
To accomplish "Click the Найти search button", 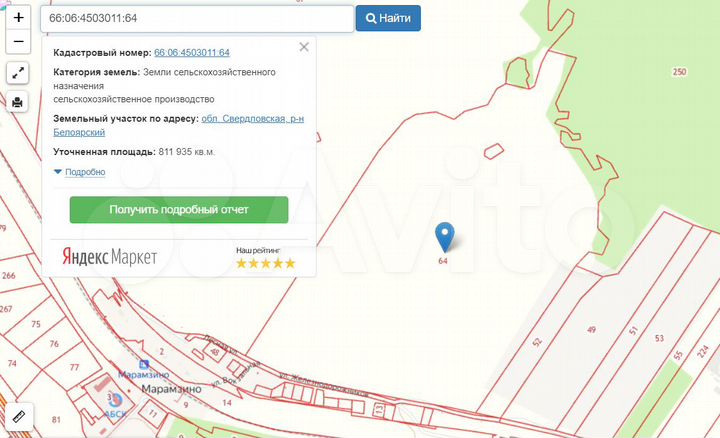I will (x=388, y=18).
